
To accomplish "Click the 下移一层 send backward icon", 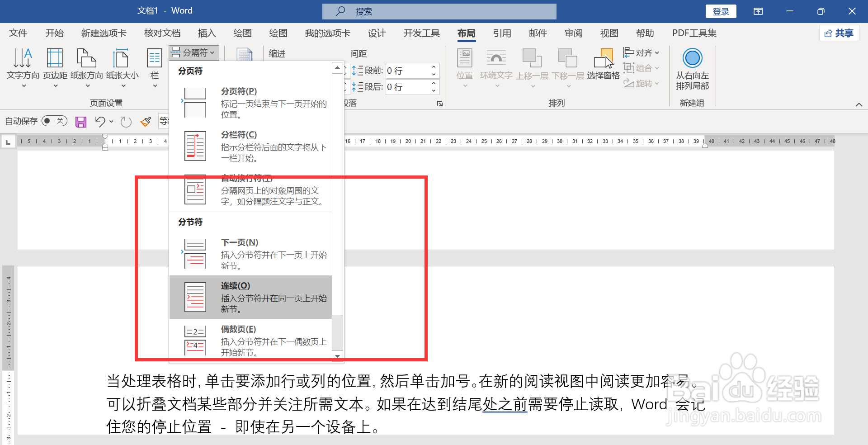I will [568, 58].
